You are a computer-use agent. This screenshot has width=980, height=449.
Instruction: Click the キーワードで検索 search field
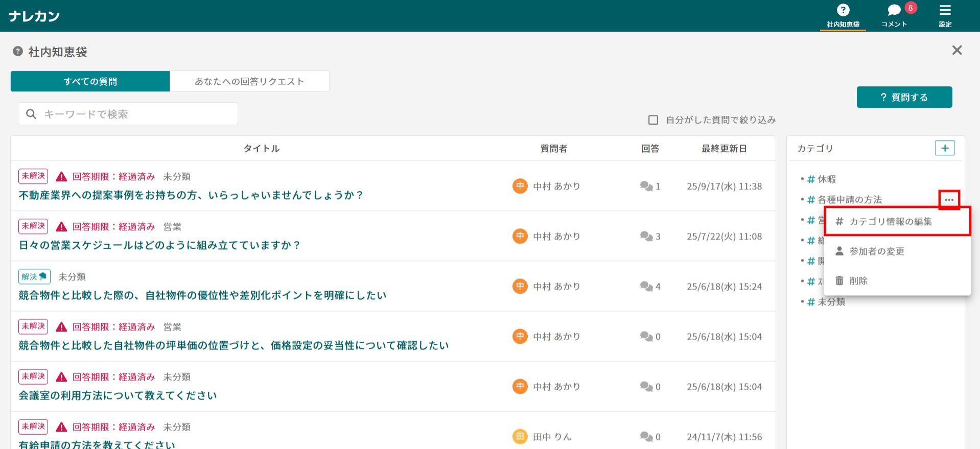128,114
